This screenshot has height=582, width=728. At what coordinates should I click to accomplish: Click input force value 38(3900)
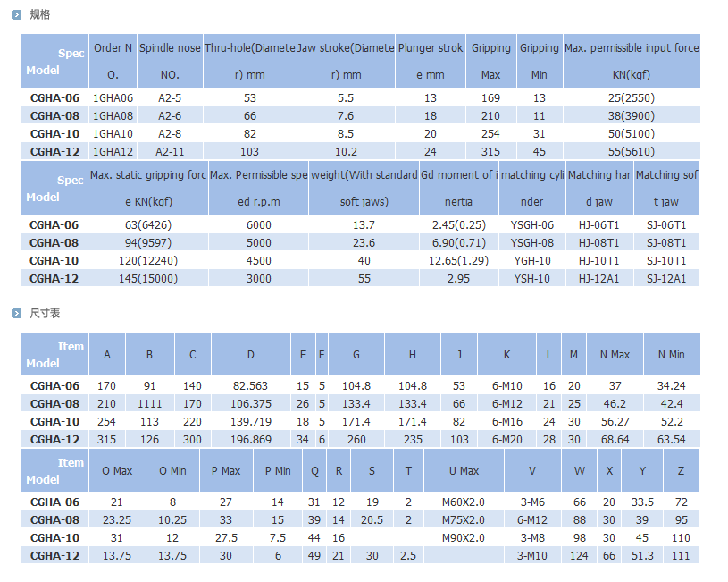click(x=632, y=115)
